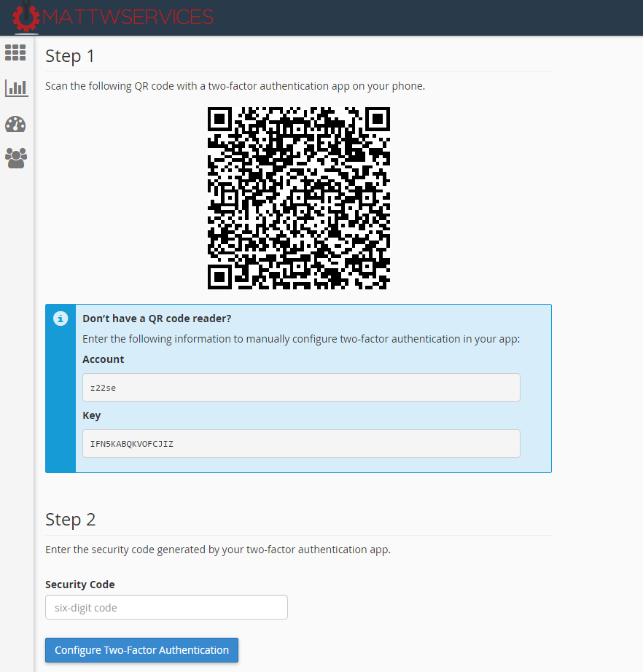Click 'Don't have a QR code reader?' text
Screen dimensions: 643x672
[x=157, y=319]
